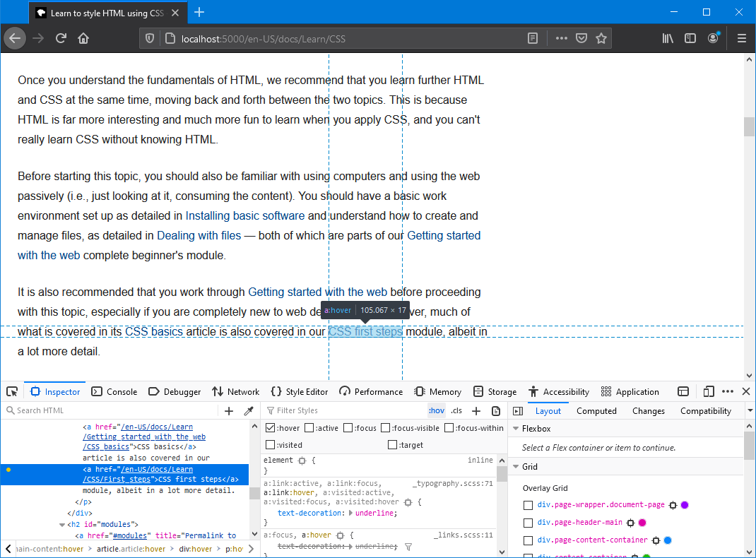756x558 pixels.
Task: Toggle the .cls classes panel
Action: [456, 410]
